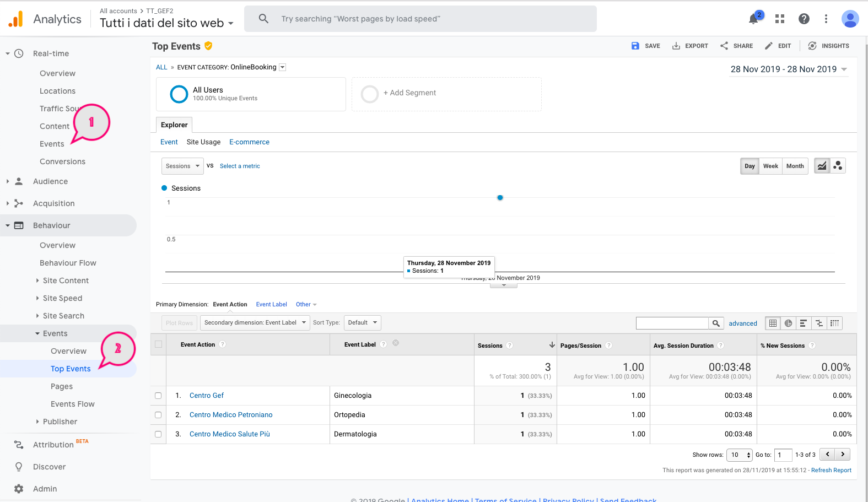Open Insights panel
The image size is (868, 502).
coord(828,46)
